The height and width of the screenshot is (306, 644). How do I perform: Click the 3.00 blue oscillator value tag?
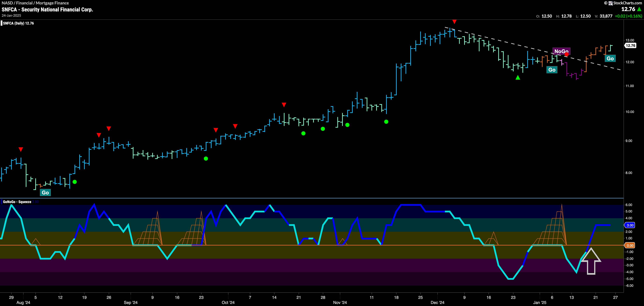coord(630,225)
